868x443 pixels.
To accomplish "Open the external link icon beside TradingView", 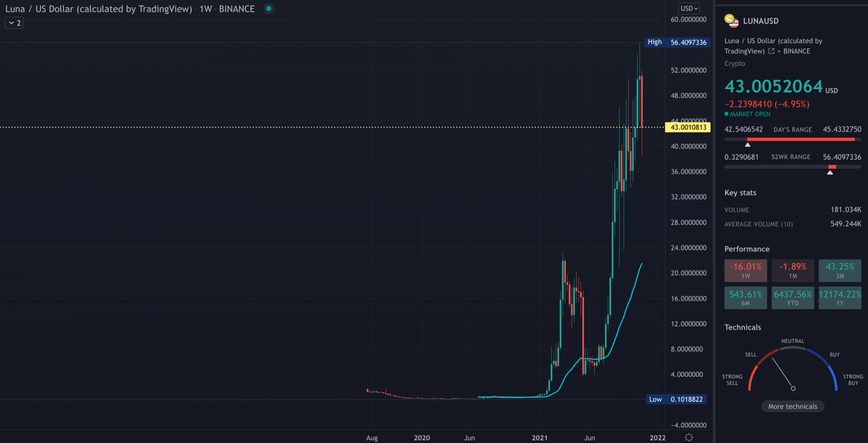I will pyautogui.click(x=772, y=51).
